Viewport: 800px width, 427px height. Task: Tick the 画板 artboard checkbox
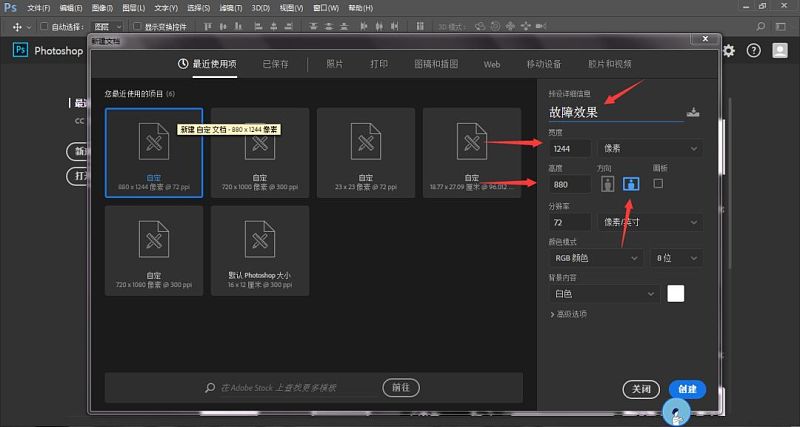tap(658, 183)
